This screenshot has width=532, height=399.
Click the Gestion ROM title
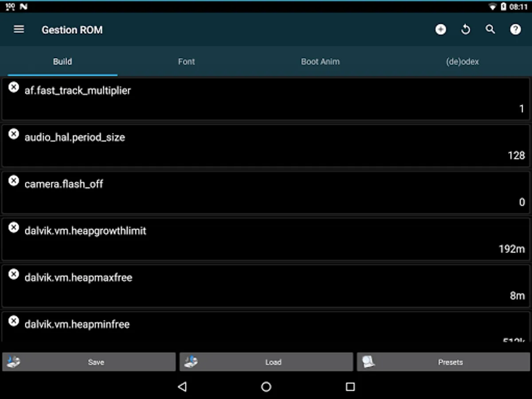pyautogui.click(x=72, y=30)
